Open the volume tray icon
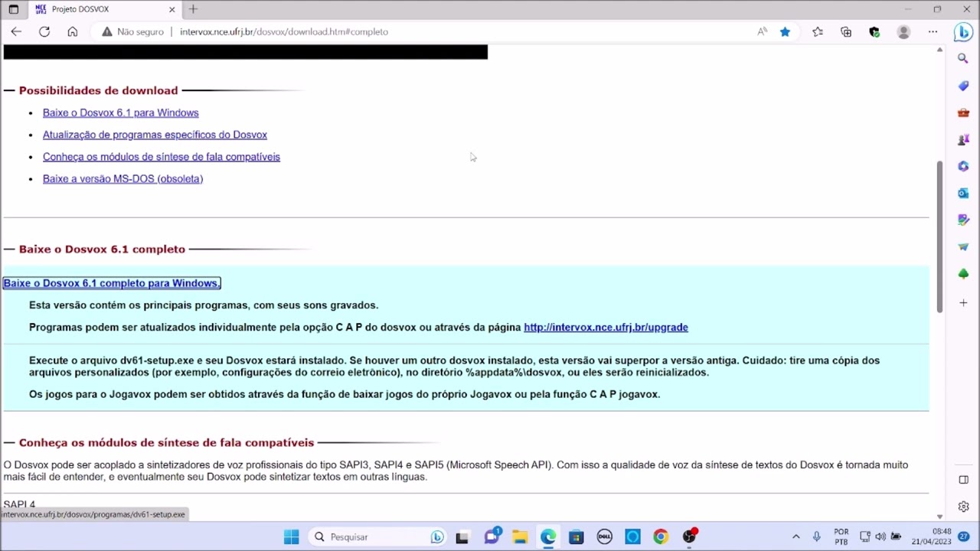Screen dimensions: 980x551 click(x=880, y=537)
